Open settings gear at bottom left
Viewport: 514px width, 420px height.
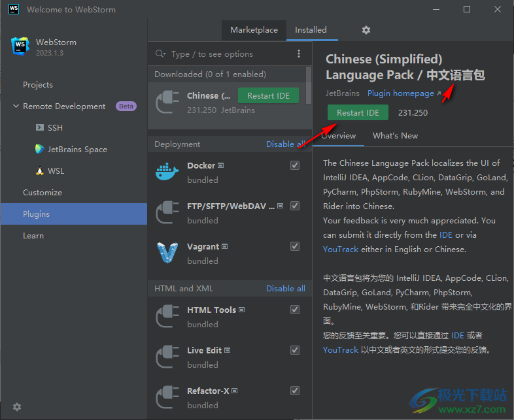17,406
